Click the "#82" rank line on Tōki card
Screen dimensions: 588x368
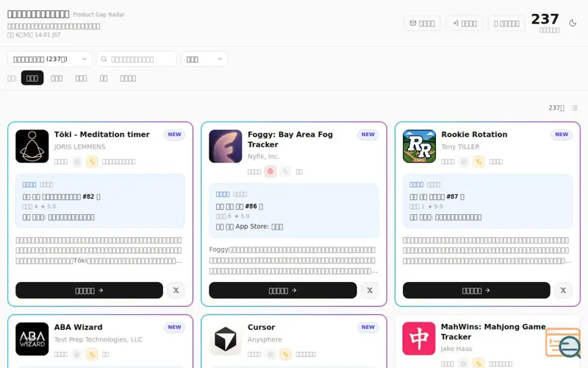pos(61,197)
